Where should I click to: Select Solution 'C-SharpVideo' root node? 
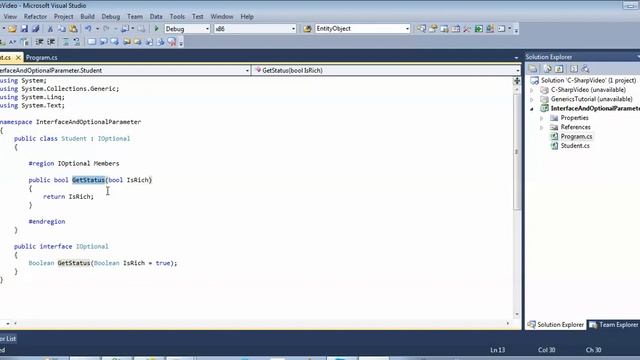(588, 80)
